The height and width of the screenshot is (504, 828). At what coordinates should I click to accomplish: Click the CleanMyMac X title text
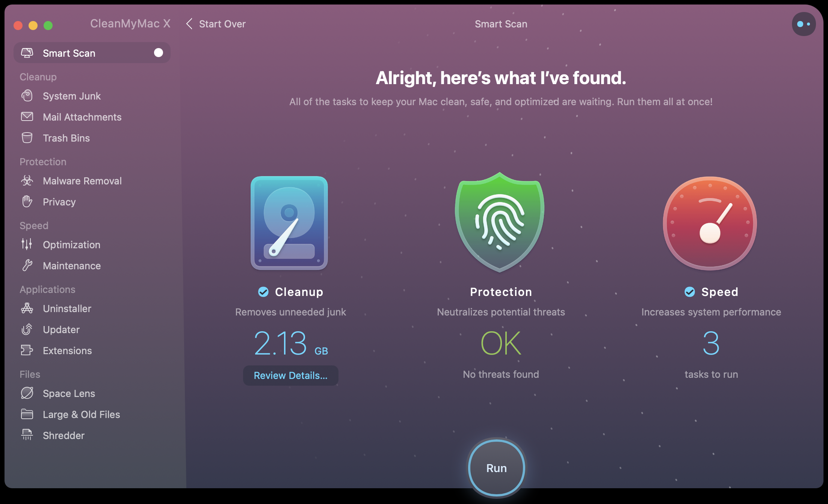click(x=130, y=24)
